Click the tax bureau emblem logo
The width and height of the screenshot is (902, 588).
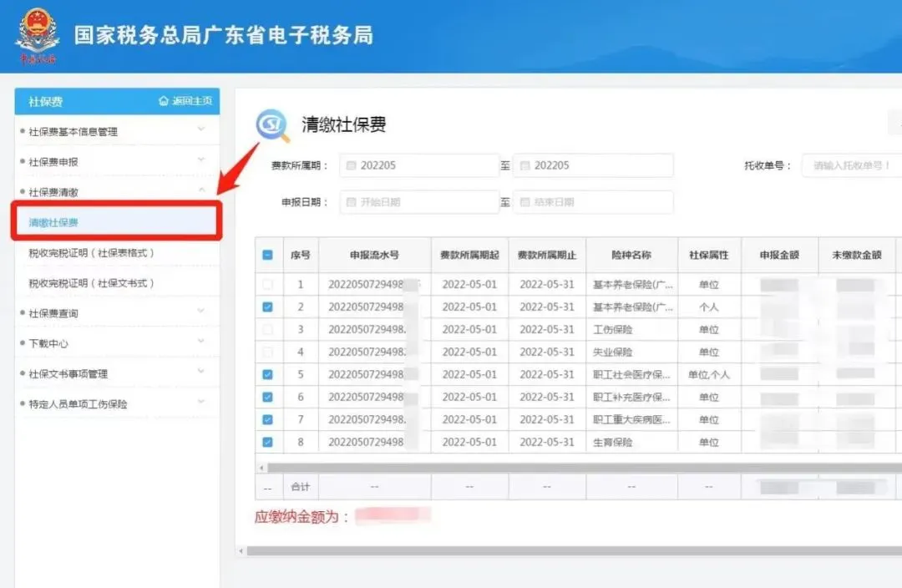pos(38,36)
